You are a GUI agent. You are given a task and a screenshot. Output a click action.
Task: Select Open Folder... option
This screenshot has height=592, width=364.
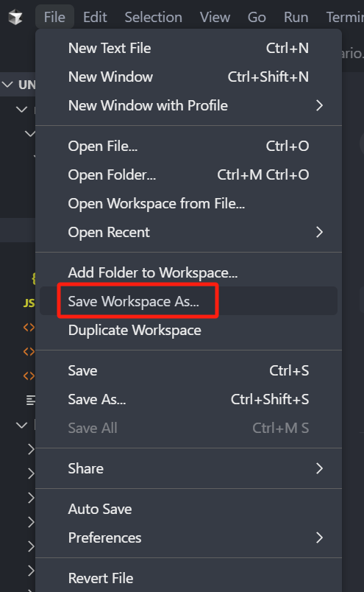188,175
